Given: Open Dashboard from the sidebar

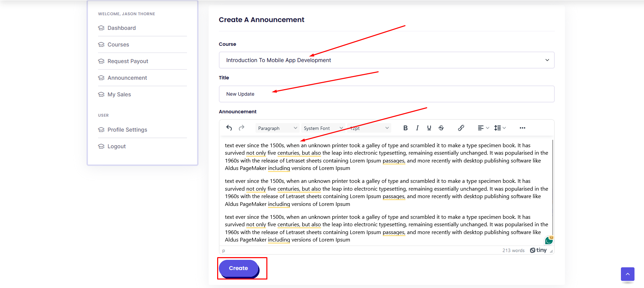Looking at the screenshot, I should click(x=121, y=28).
